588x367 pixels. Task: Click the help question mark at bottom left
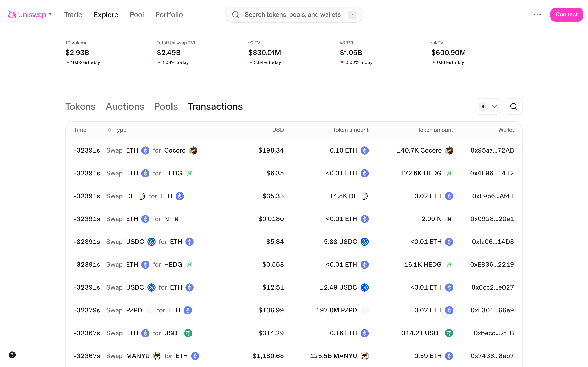coord(12,354)
